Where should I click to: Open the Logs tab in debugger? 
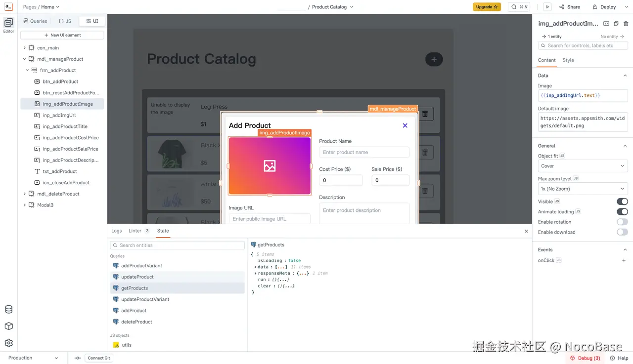tap(116, 231)
